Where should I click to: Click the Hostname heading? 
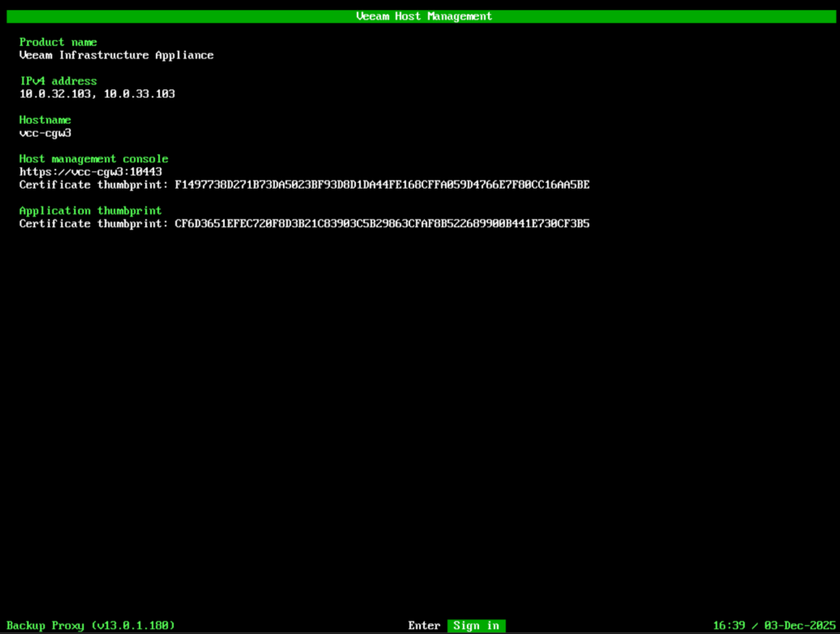click(x=45, y=120)
